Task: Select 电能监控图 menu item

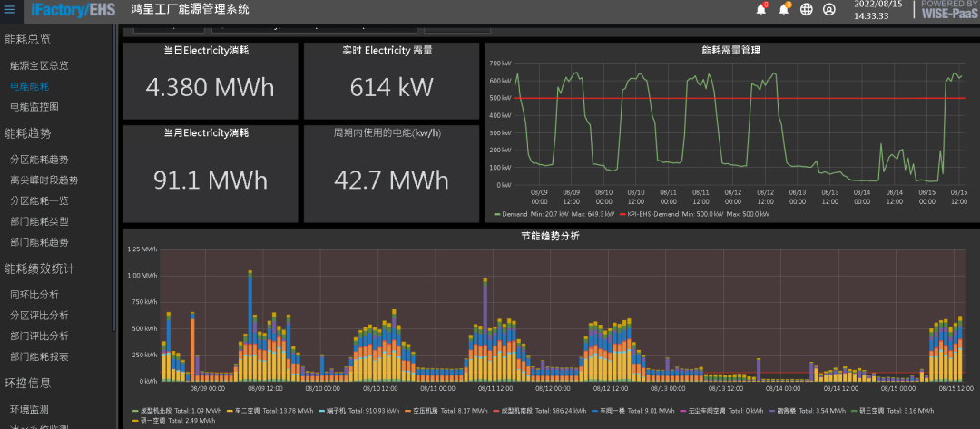Action: click(x=34, y=107)
